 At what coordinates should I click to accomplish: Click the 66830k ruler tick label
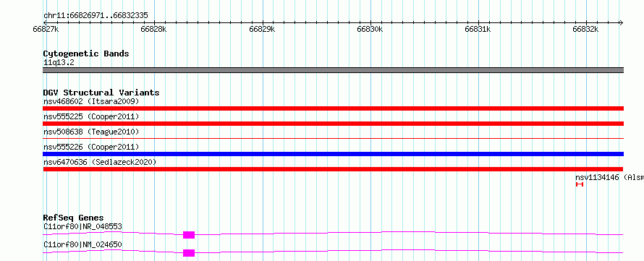pyautogui.click(x=370, y=30)
